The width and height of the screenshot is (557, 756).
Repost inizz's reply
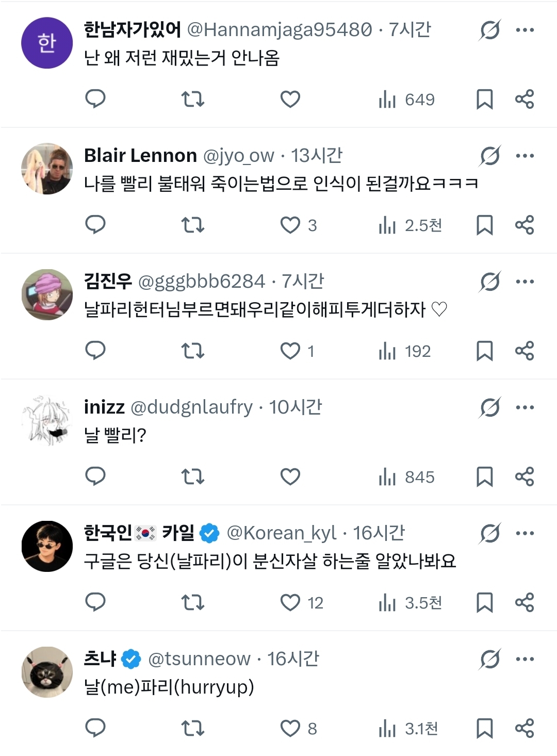point(193,476)
